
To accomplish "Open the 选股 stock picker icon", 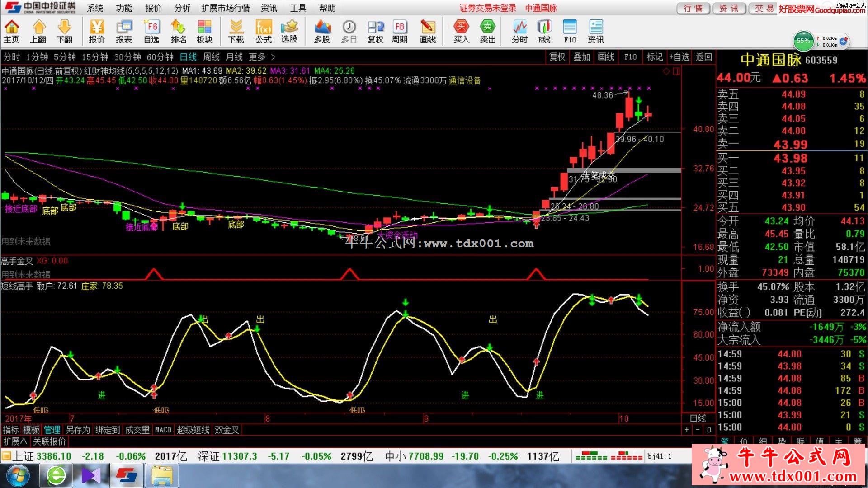I will tap(289, 32).
